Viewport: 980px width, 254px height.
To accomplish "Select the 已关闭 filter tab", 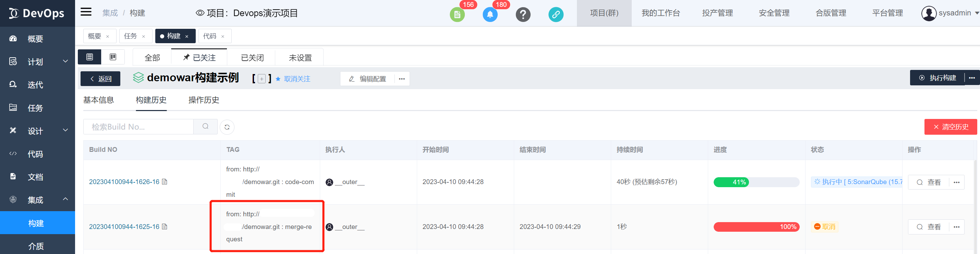I will tap(252, 58).
